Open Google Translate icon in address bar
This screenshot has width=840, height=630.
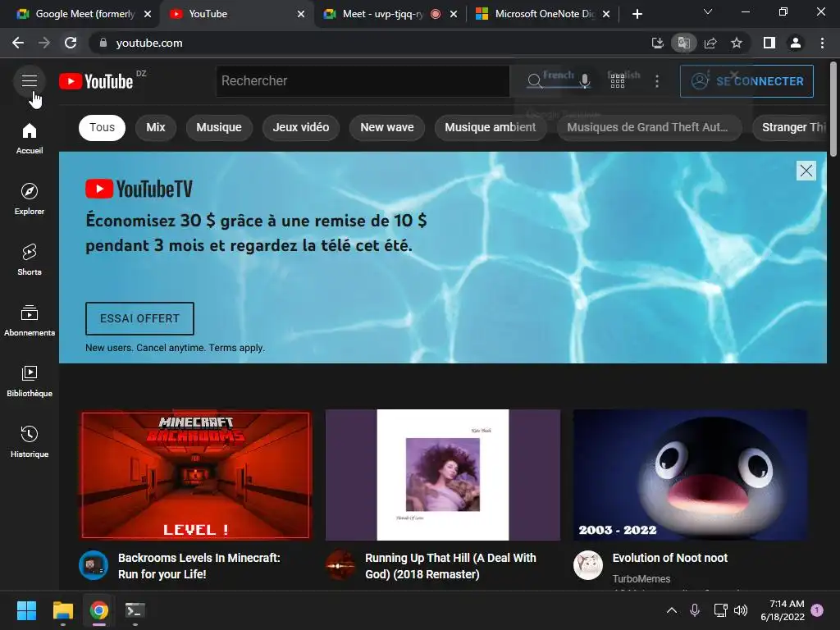683,43
